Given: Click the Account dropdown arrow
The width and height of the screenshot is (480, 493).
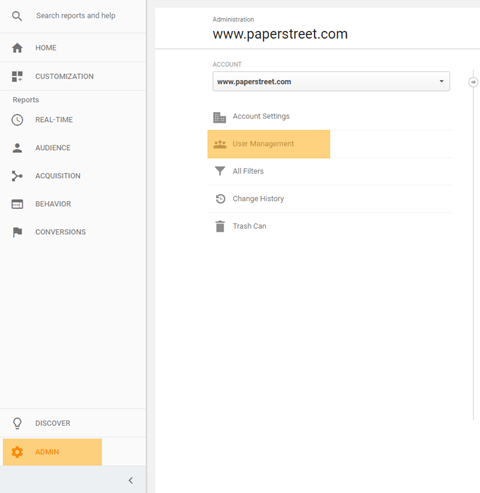Looking at the screenshot, I should click(x=441, y=81).
